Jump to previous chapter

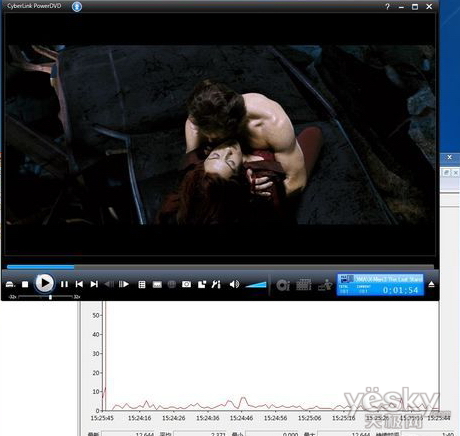pos(79,284)
